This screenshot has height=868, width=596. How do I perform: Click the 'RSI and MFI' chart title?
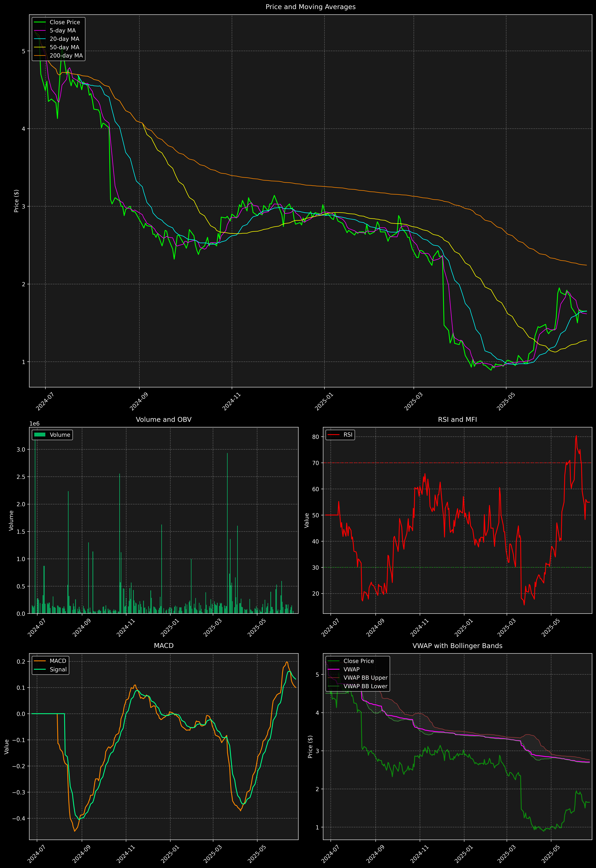(x=457, y=419)
